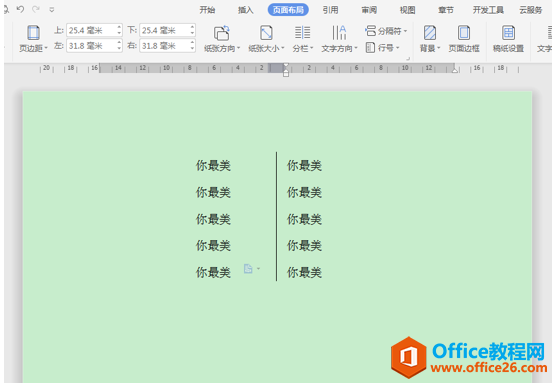Screen dimensions: 554x385
Task: Click the 页面边框 page border icon
Action: click(464, 33)
